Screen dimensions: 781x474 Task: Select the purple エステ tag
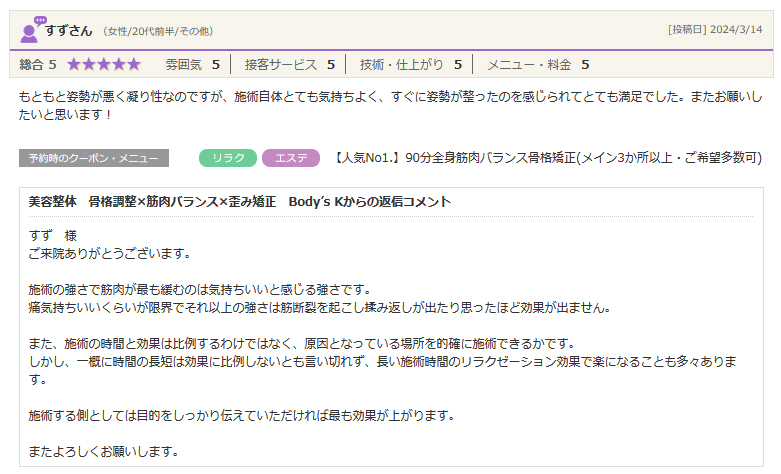(x=290, y=158)
